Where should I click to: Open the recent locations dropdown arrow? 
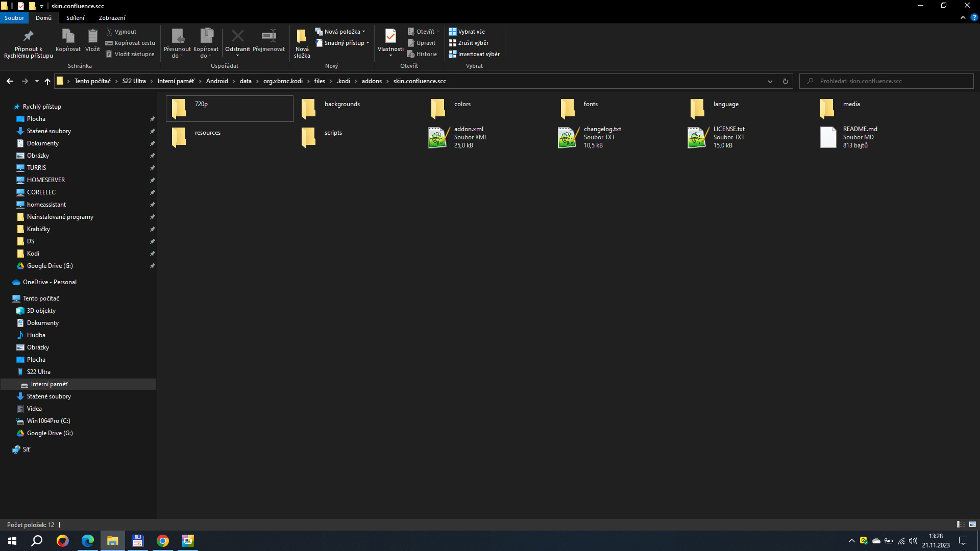pyautogui.click(x=37, y=81)
